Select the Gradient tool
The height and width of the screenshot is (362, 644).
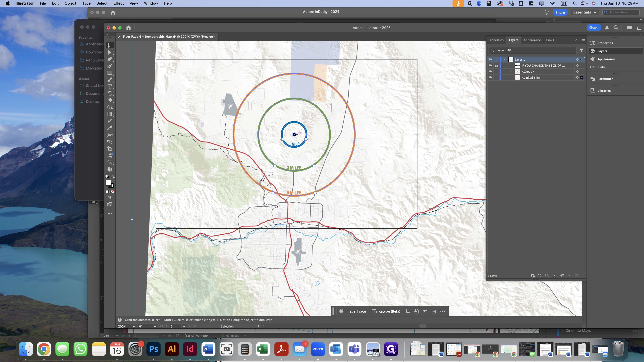pyautogui.click(x=110, y=114)
